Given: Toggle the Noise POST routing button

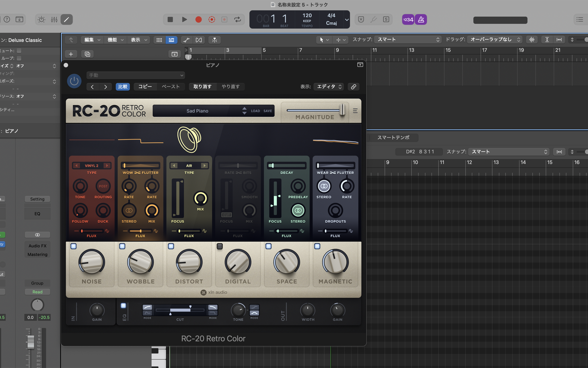Looking at the screenshot, I should pos(103,186).
